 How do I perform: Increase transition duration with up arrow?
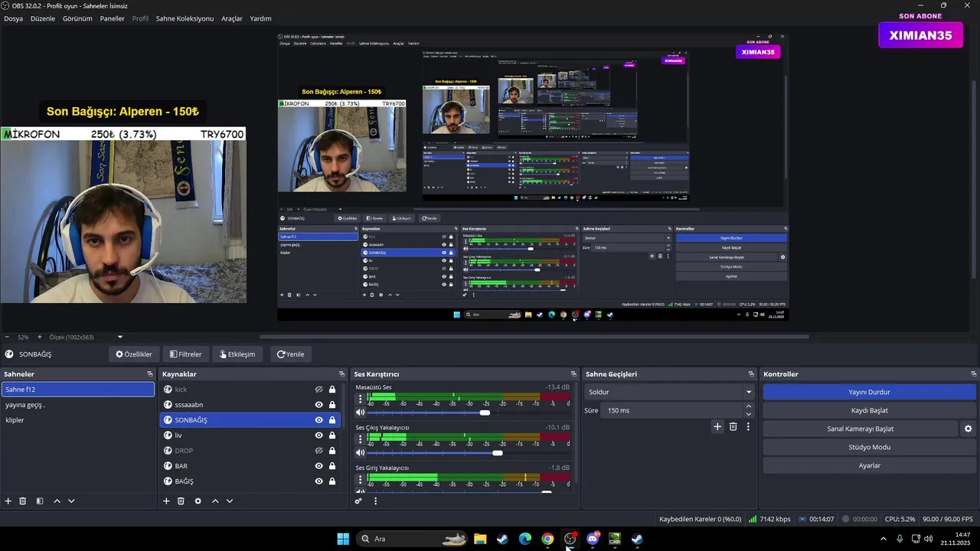749,406
